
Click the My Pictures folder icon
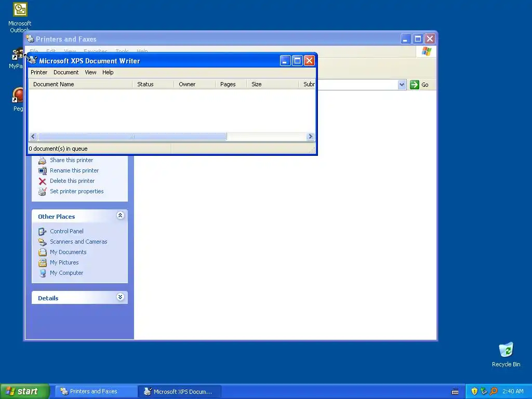(x=43, y=262)
